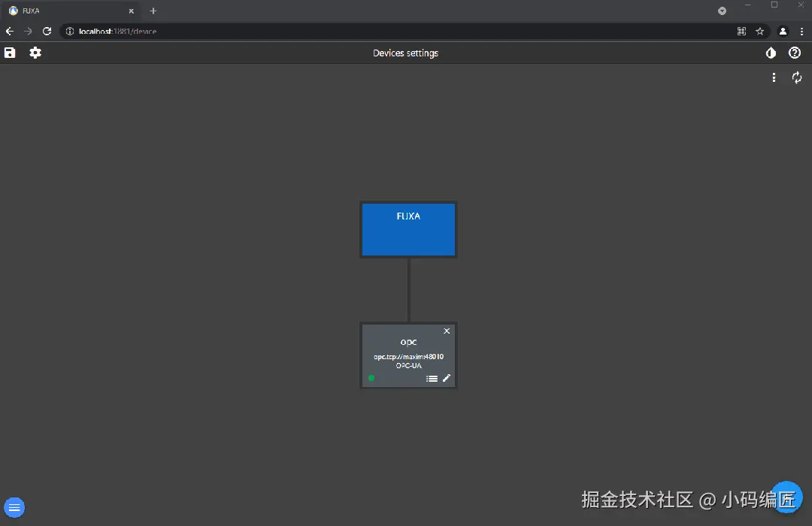
Task: Close the FUXA browser tab
Action: 131,11
